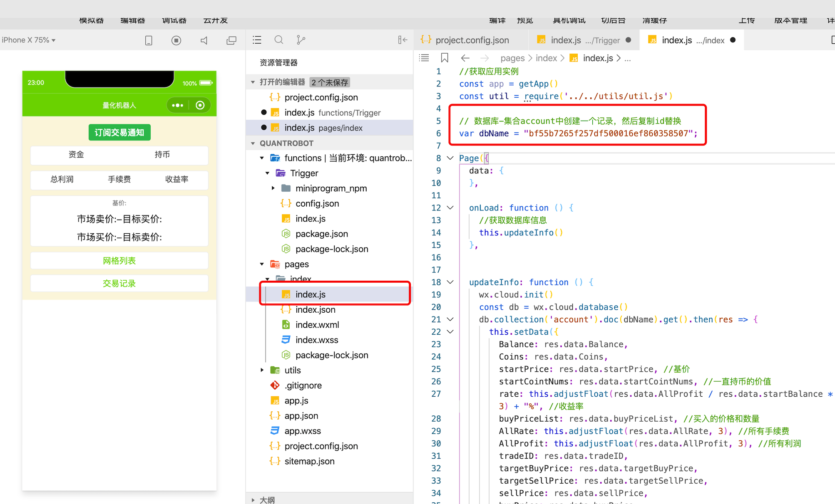Tap the 交易记录 link in simulator
Viewport: 835px width, 504px height.
coord(119,284)
